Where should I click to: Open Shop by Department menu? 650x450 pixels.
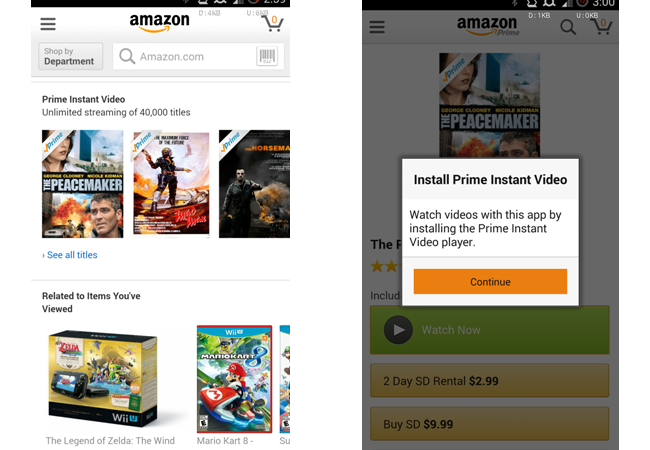(70, 56)
